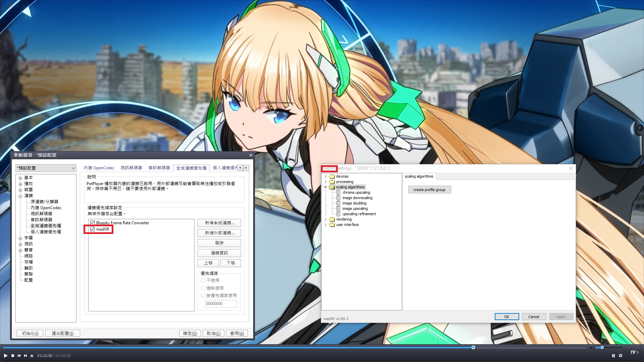644x362 pixels.
Task: Collapse the 濾鏡 tree node
Action: point(20,196)
